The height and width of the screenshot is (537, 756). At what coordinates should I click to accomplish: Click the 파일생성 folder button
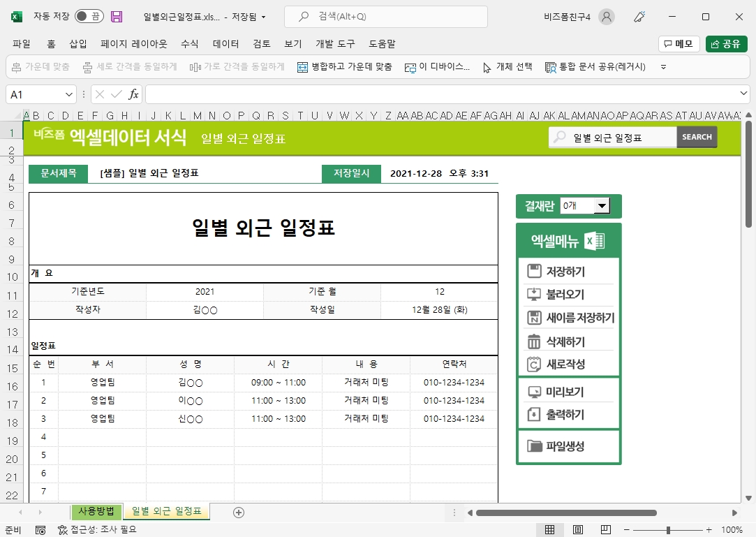(x=564, y=446)
